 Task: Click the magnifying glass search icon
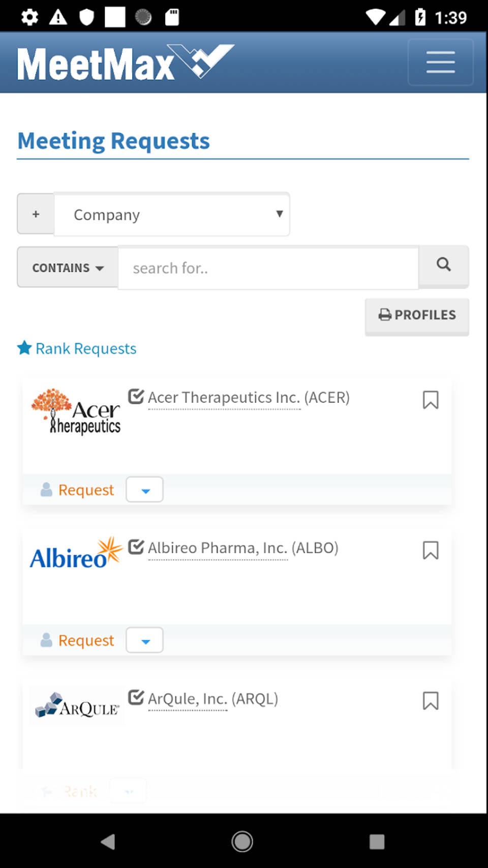(x=443, y=267)
